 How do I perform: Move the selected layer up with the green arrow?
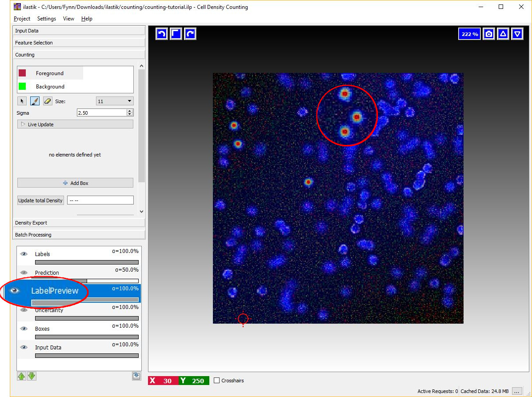21,376
